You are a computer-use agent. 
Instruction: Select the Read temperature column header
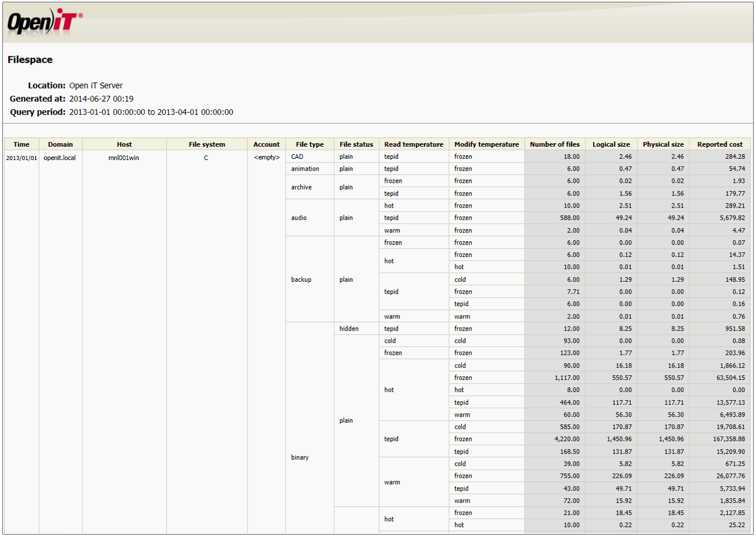(414, 144)
